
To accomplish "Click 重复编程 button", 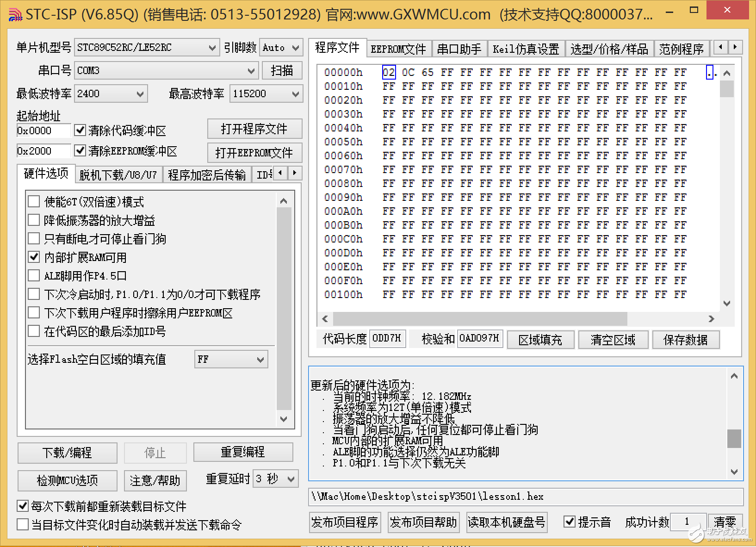I will click(x=243, y=452).
